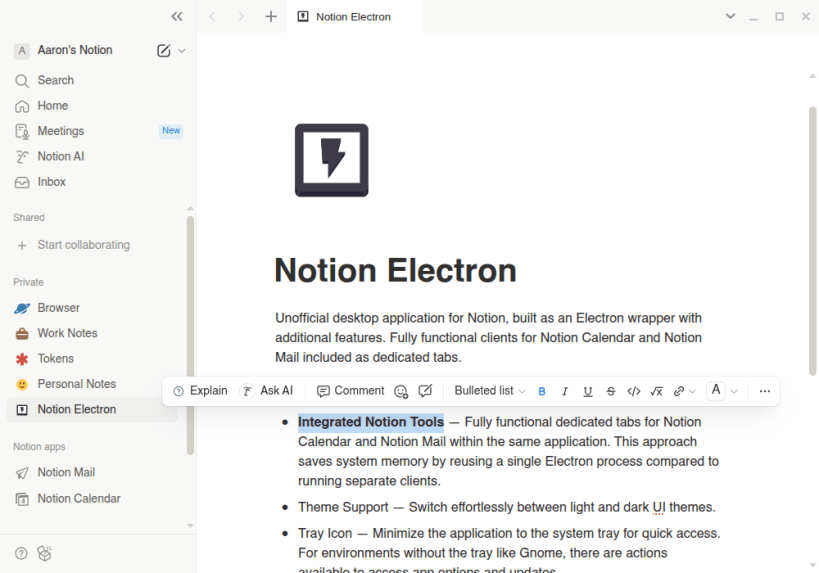Screen dimensions: 819x573
Task: Open the tab list dropdown chevron
Action: click(730, 17)
